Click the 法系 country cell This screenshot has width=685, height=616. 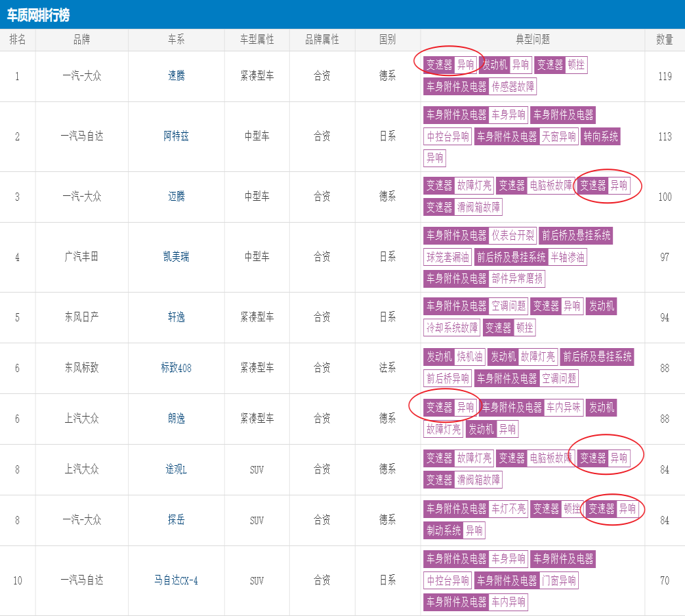(388, 368)
